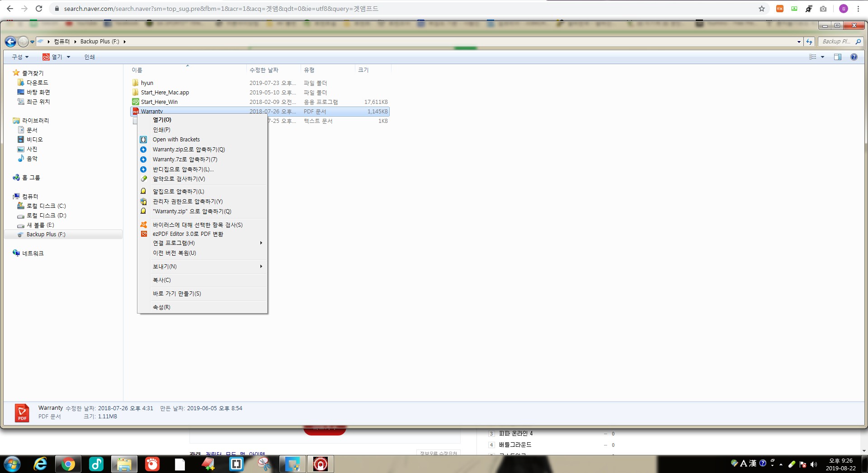This screenshot has width=868, height=473.
Task: Choose 알약으로 검사하기(V)
Action: (202, 179)
